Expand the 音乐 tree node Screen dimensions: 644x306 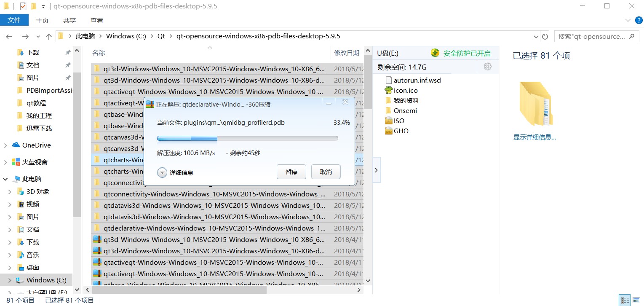click(x=10, y=255)
